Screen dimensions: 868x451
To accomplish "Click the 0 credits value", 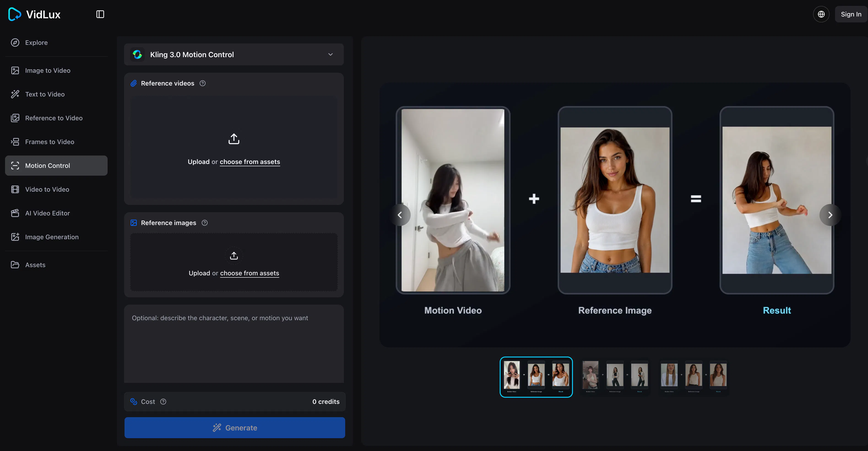I will pos(326,402).
